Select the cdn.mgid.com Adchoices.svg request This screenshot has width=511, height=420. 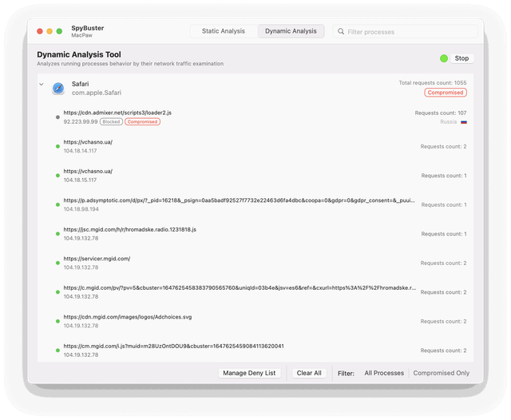[128, 317]
